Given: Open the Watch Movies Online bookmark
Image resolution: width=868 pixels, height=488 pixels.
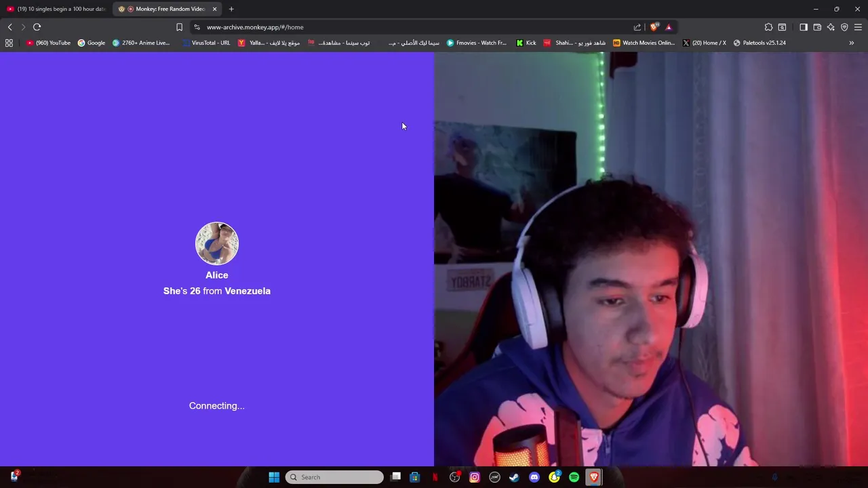Looking at the screenshot, I should 644,43.
